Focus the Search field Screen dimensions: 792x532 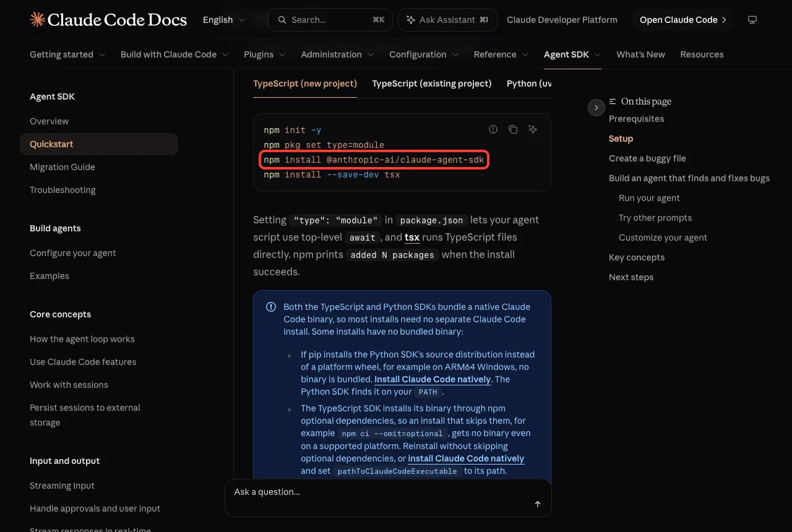(x=330, y=20)
